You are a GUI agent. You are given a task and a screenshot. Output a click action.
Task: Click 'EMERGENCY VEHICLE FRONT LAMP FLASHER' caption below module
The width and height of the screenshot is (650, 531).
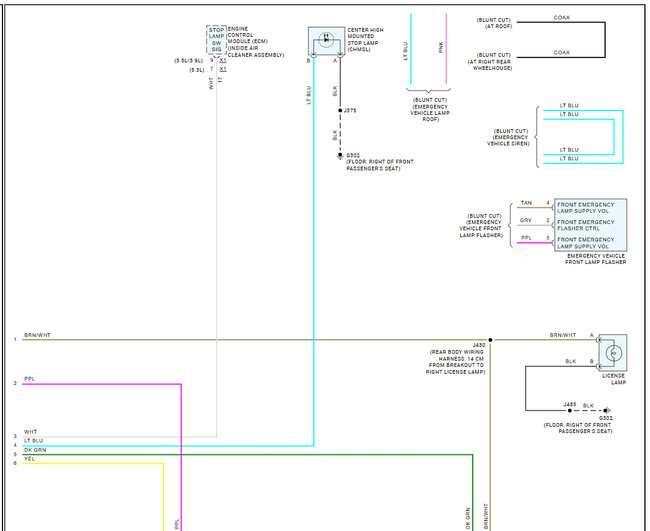coord(596,259)
